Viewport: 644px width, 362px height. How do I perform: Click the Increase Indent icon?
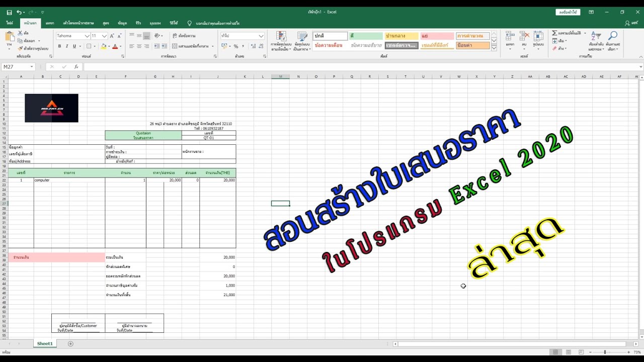[x=164, y=46]
